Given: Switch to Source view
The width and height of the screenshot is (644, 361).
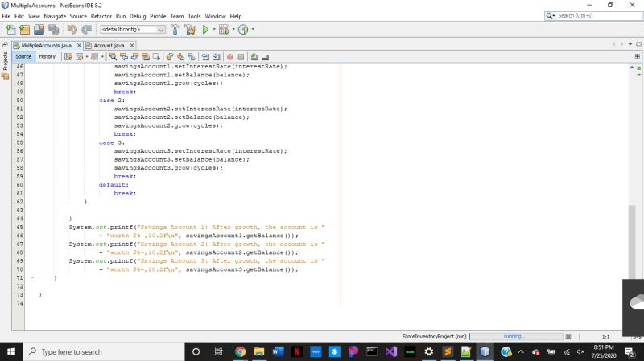Looking at the screenshot, I should coord(23,56).
